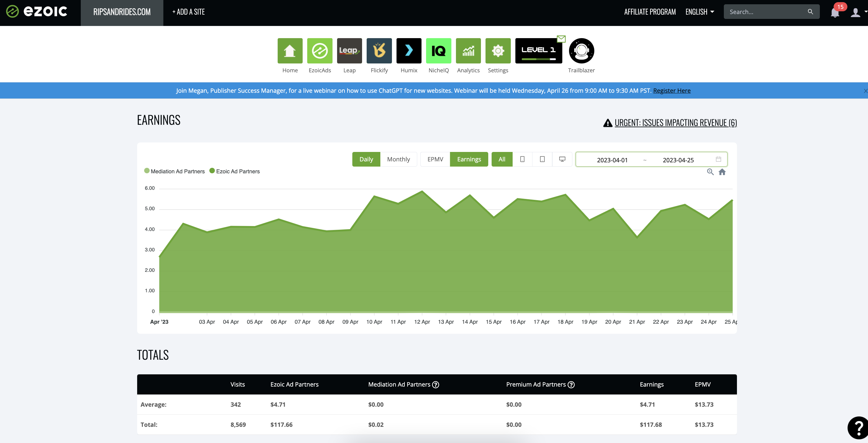868x443 pixels.
Task: Click the end date 2023-04-25 field
Action: pyautogui.click(x=678, y=160)
